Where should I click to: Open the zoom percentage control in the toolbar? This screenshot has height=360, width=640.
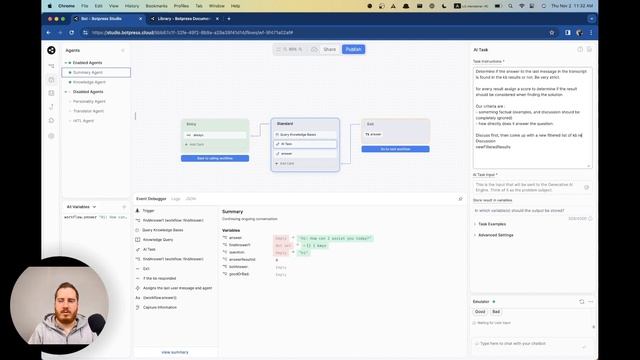[293, 49]
